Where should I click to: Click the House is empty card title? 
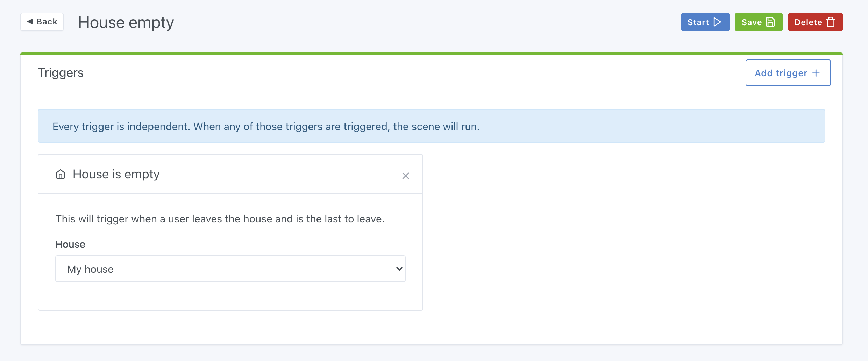116,174
